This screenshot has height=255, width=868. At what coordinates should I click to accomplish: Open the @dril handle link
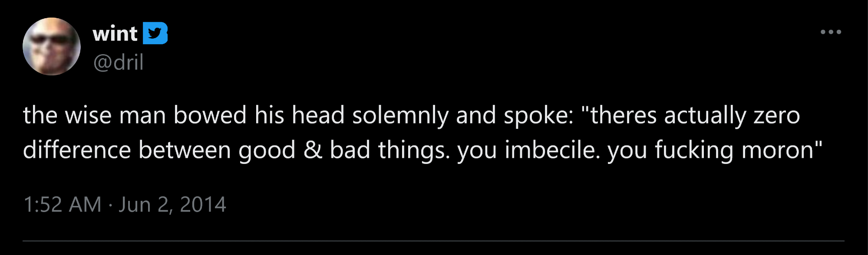click(x=118, y=62)
